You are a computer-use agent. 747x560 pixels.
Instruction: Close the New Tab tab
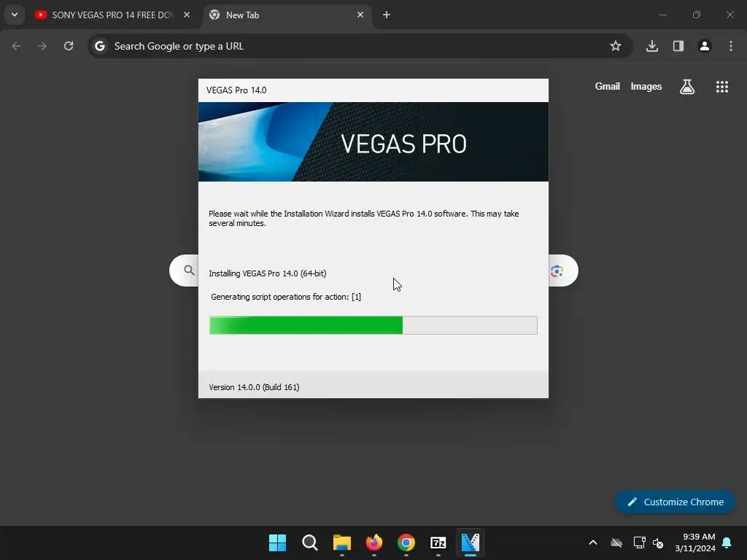360,15
